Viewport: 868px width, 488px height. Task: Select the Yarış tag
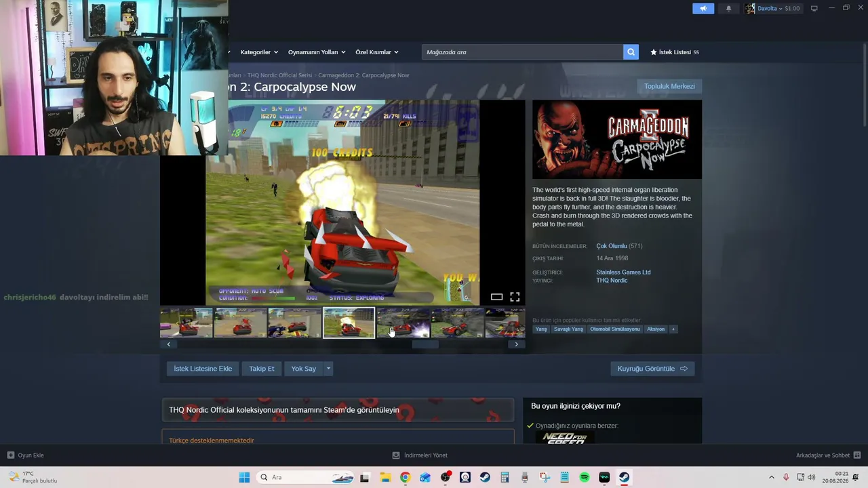click(541, 329)
